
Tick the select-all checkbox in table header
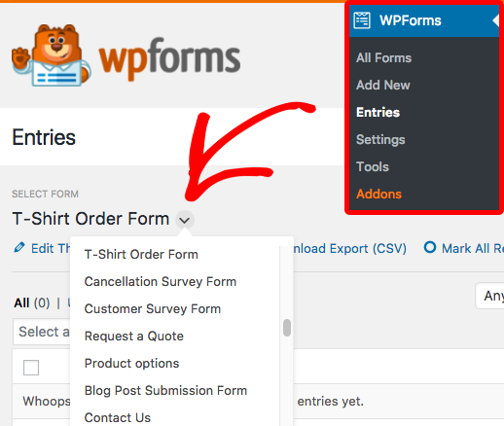point(31,368)
